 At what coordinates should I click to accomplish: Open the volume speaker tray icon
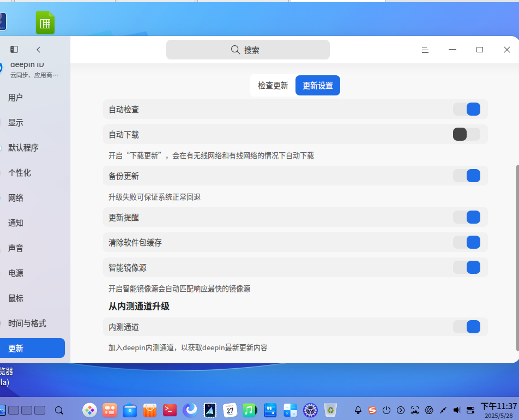[x=457, y=410]
